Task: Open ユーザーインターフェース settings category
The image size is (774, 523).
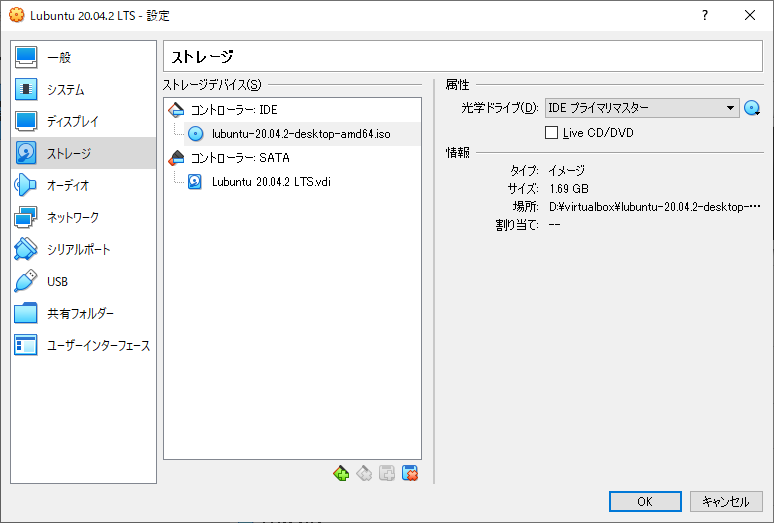Action: click(x=83, y=346)
